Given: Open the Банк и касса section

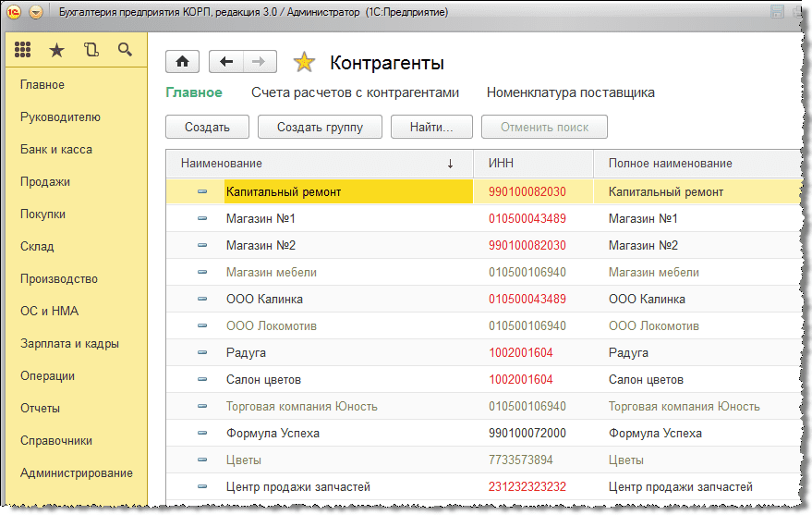Looking at the screenshot, I should [56, 149].
